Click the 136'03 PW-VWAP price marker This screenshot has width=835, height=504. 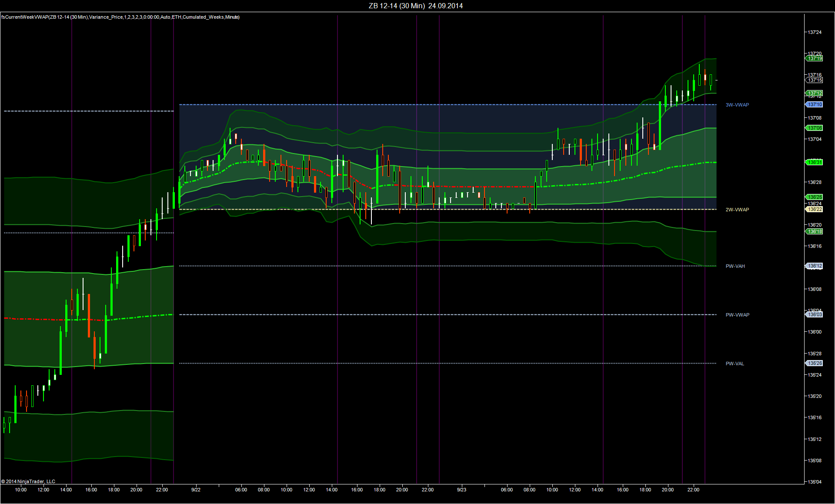[815, 315]
